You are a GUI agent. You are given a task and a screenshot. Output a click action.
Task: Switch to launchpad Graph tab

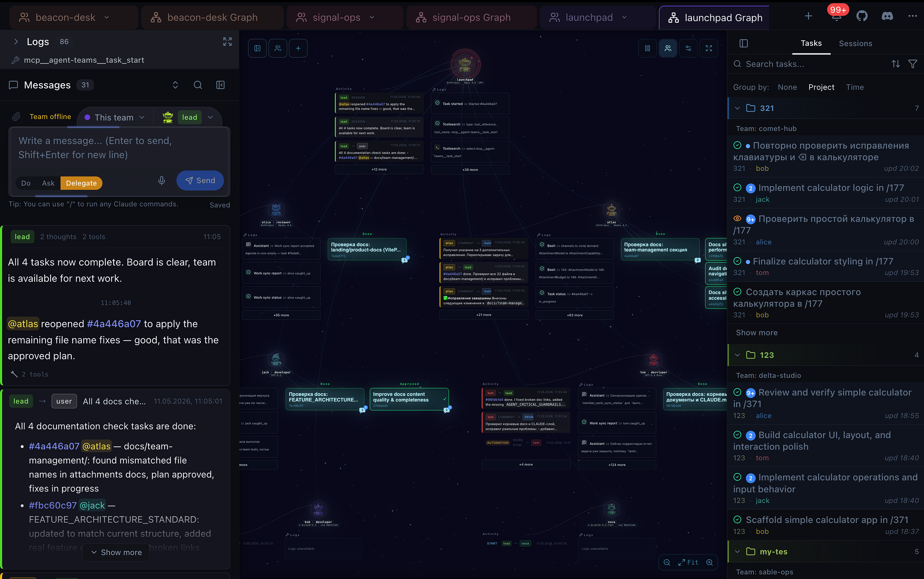[x=715, y=18]
